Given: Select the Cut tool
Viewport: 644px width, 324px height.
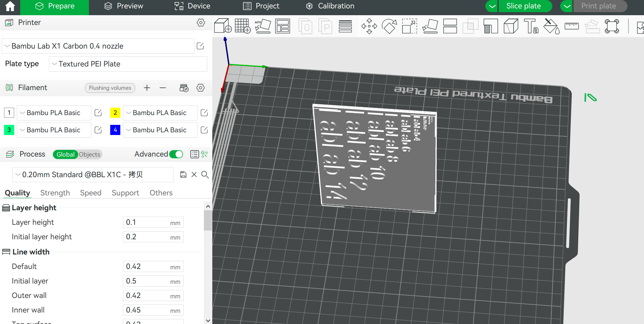Looking at the screenshot, I should (x=450, y=26).
